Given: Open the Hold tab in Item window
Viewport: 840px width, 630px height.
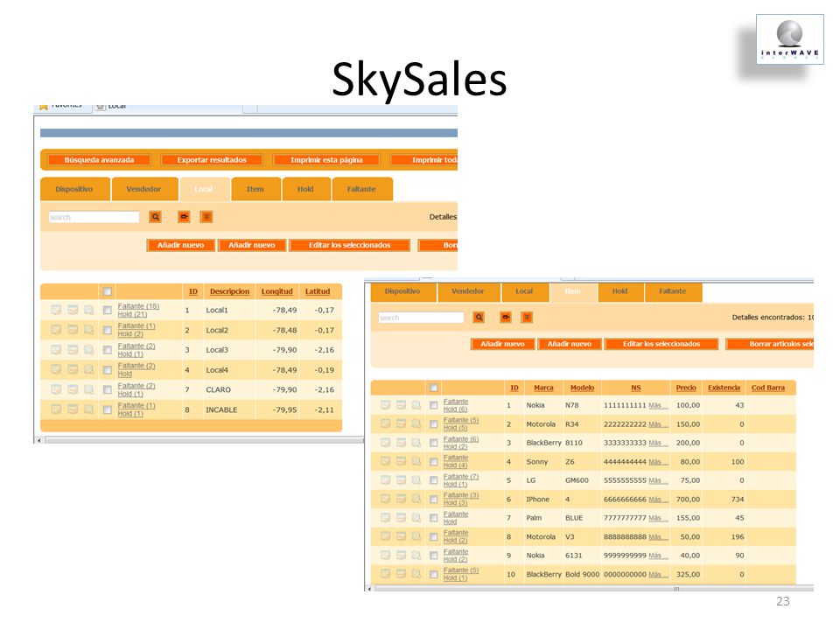Looking at the screenshot, I should (619, 291).
